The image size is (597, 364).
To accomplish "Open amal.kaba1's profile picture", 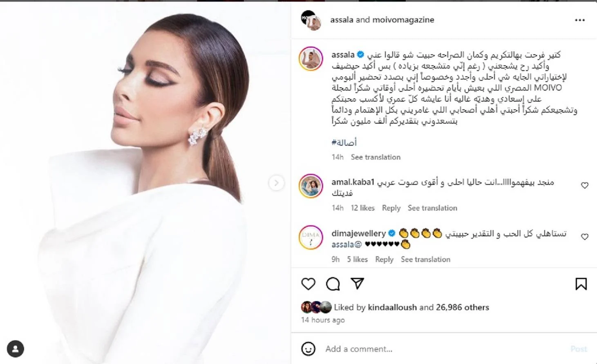I will [x=311, y=186].
